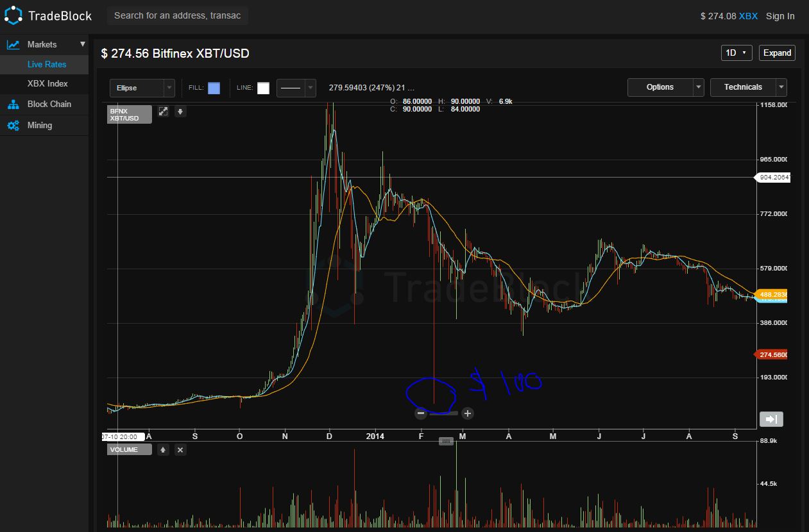Click the orange 488.28 moving average price tag
The image size is (809, 532).
tap(772, 295)
